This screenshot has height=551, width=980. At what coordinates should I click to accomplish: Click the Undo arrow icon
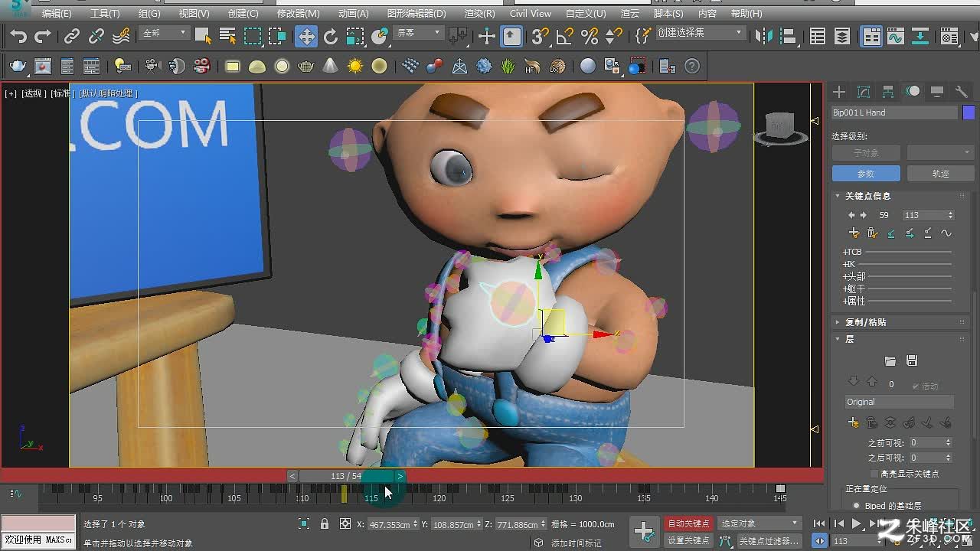18,36
